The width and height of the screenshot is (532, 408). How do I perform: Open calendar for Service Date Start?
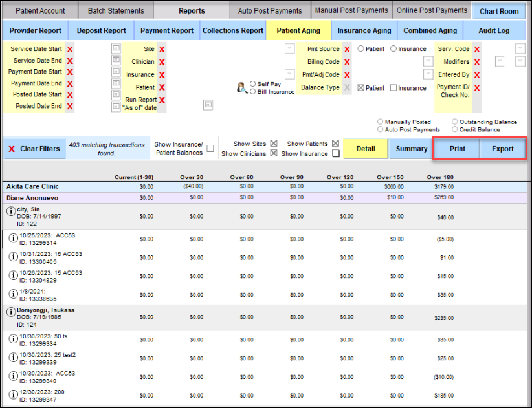pyautogui.click(x=116, y=48)
